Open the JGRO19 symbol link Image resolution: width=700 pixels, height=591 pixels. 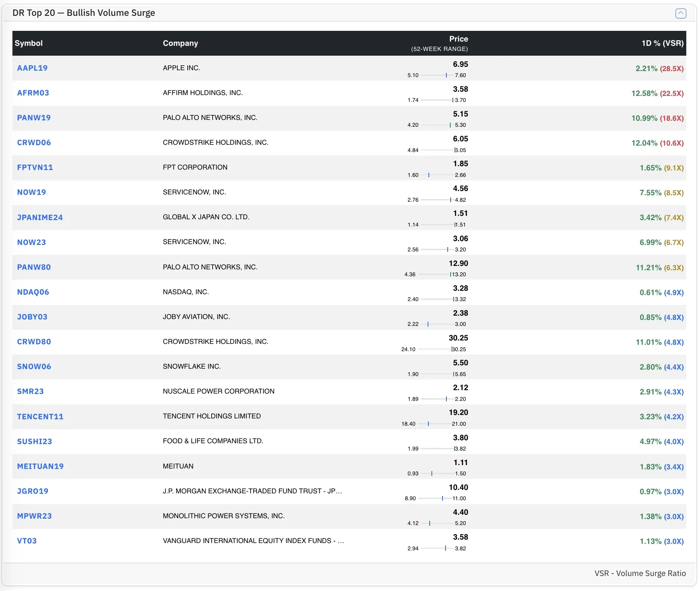click(x=33, y=491)
